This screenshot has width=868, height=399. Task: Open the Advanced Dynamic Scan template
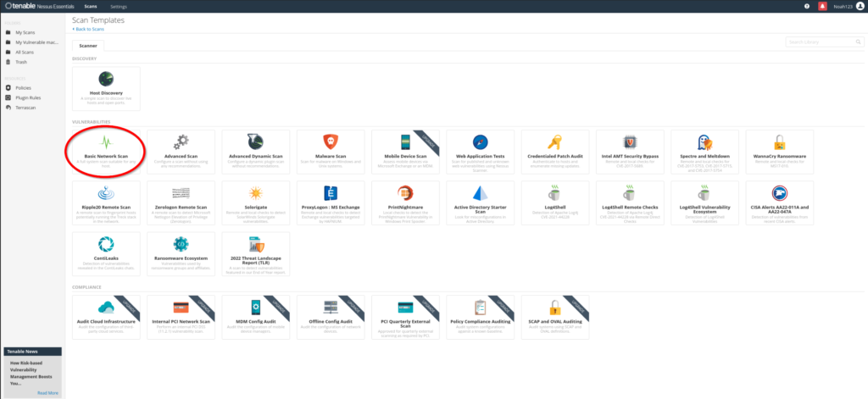(x=256, y=152)
